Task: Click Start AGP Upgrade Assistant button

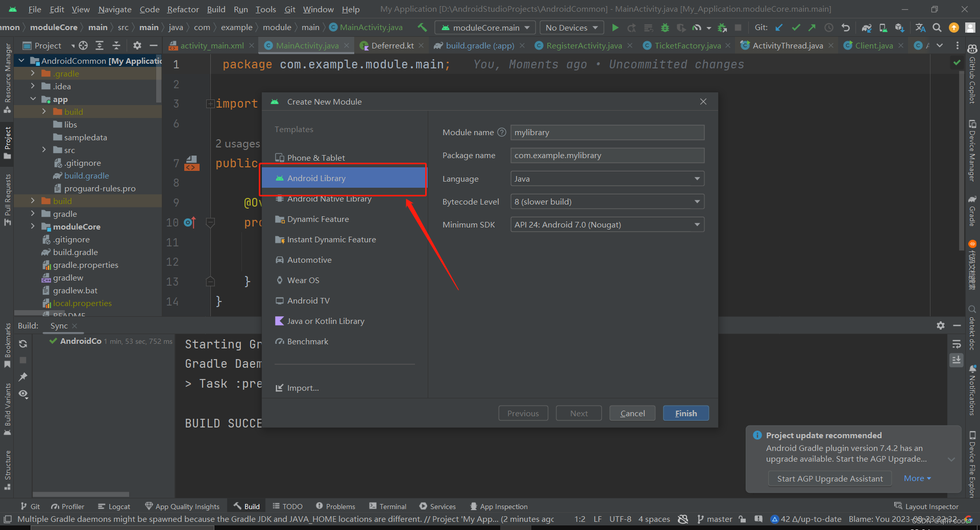Action: click(x=829, y=478)
